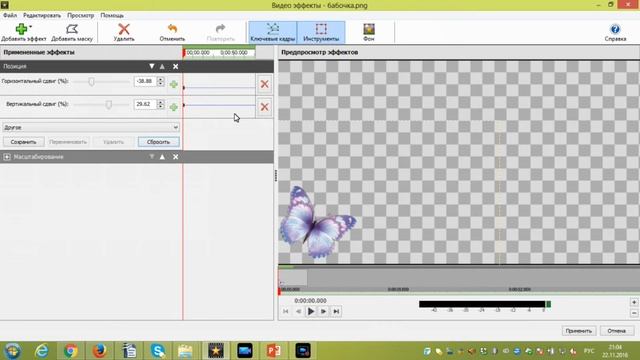Open the Помощь menu
Viewport: 640px width, 360px height.
(112, 15)
